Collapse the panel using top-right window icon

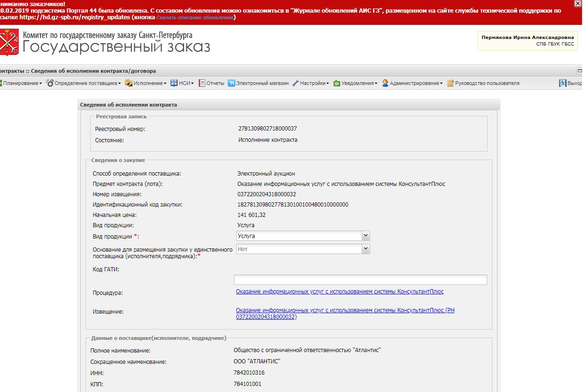tap(580, 71)
